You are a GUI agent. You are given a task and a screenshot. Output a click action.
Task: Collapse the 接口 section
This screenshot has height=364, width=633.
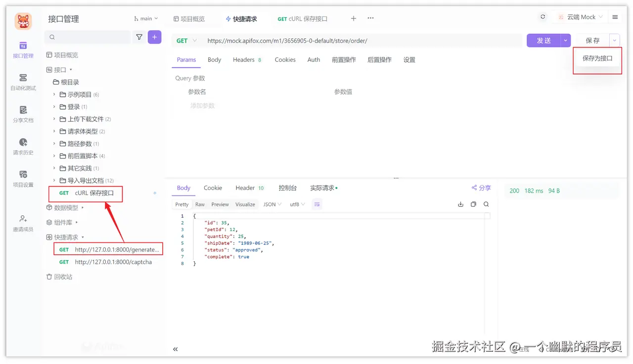[x=71, y=70]
